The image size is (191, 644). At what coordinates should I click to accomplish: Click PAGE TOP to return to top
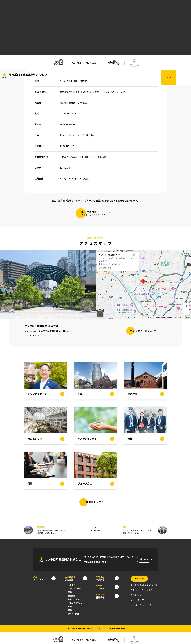pyautogui.click(x=96, y=530)
